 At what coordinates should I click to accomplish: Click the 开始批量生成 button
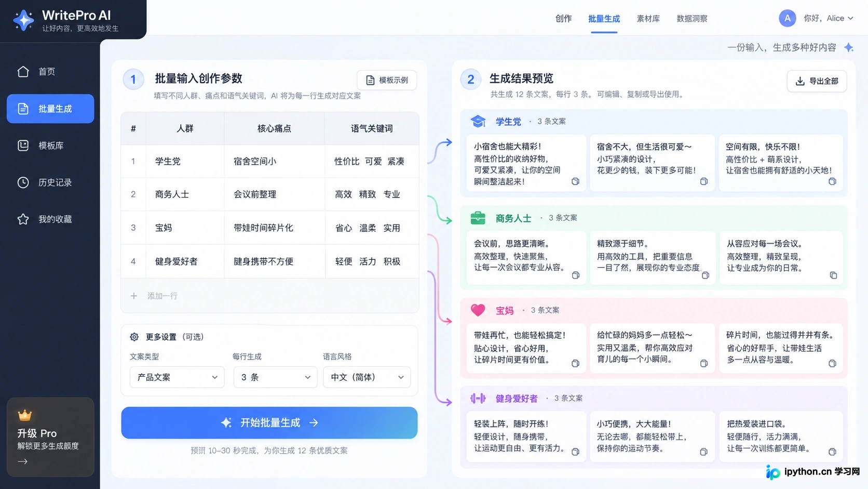(269, 422)
